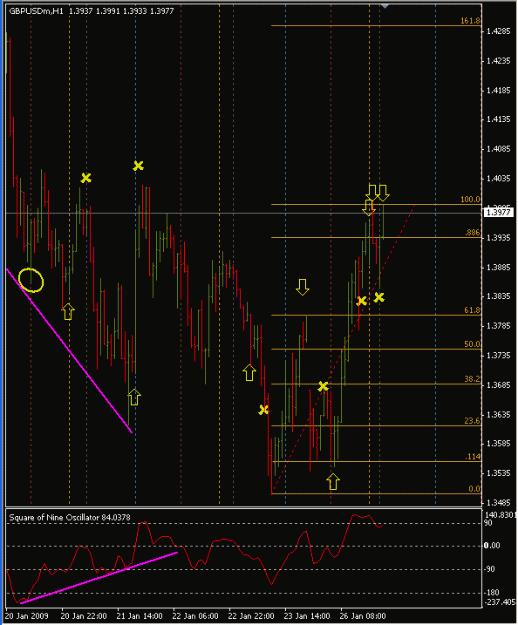518x625 pixels.
Task: Select the yellow X on the 38.2 line
Action: coord(323,386)
